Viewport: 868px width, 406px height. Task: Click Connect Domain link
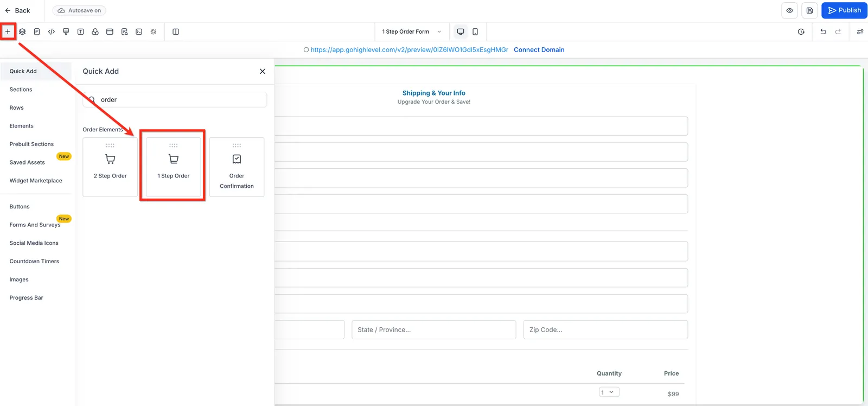click(539, 49)
